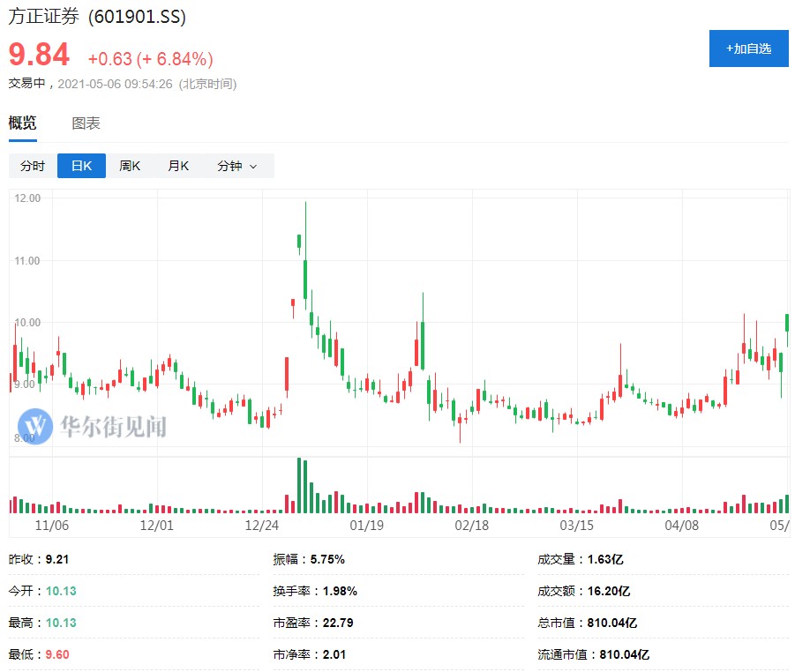Click the 11.00 price axis label
This screenshot has height=672, width=795.
click(x=28, y=260)
